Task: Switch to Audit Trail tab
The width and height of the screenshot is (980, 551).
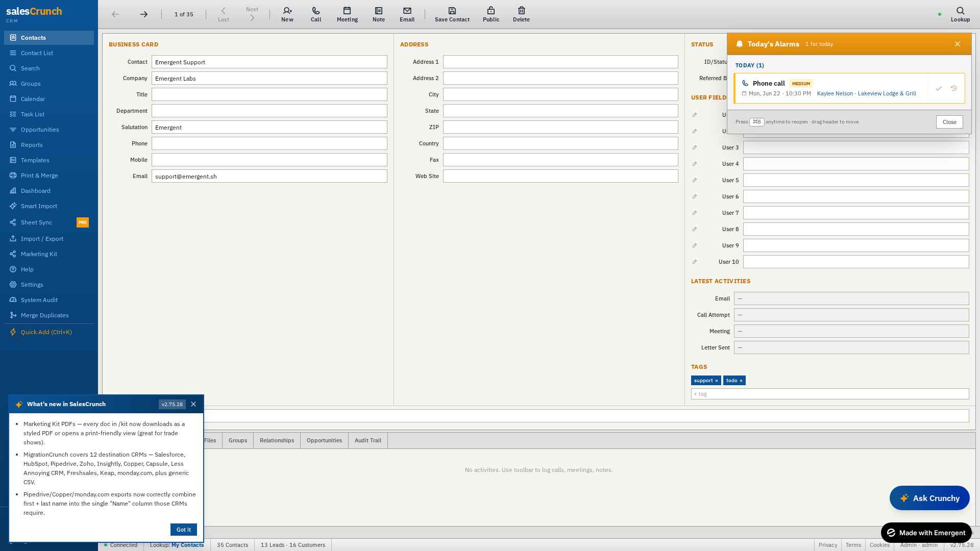Action: pos(368,440)
